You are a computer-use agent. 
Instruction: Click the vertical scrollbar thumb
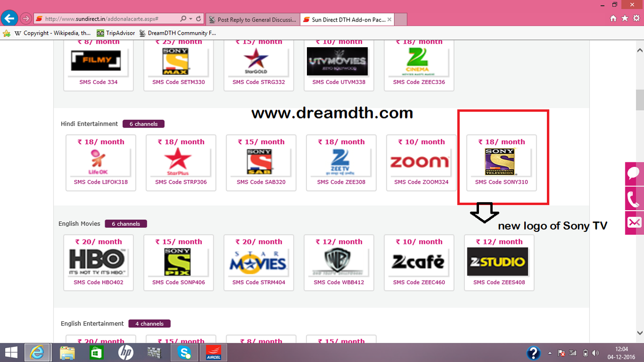pos(640,100)
